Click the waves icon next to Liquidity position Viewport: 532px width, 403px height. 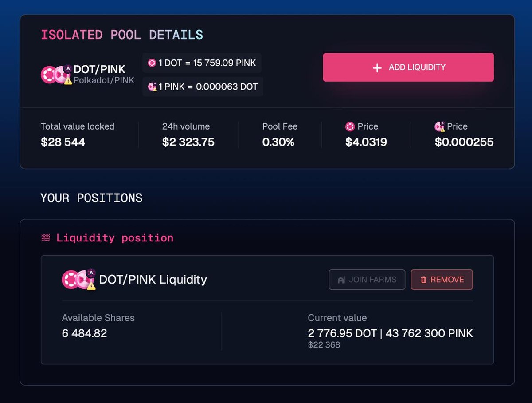coord(46,237)
